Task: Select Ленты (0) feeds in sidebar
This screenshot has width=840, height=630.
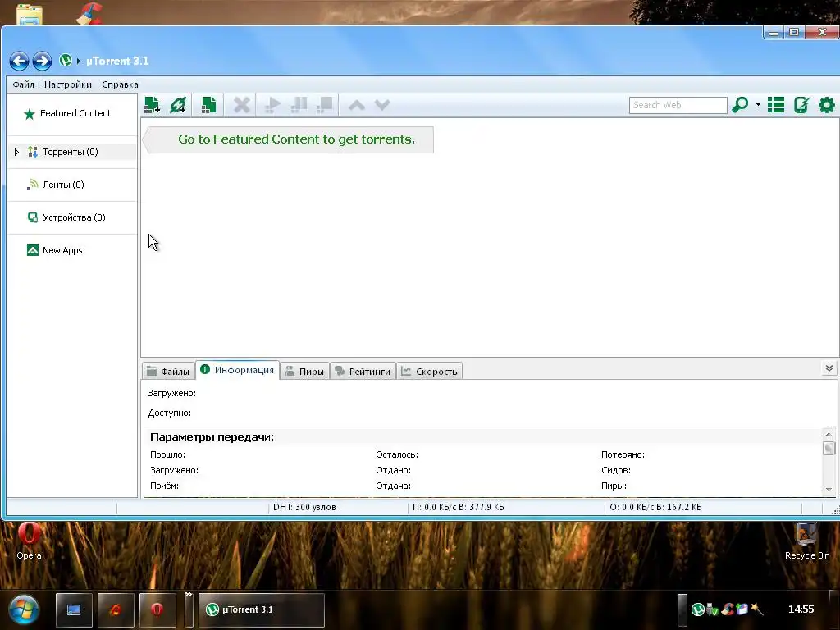Action: 63,185
